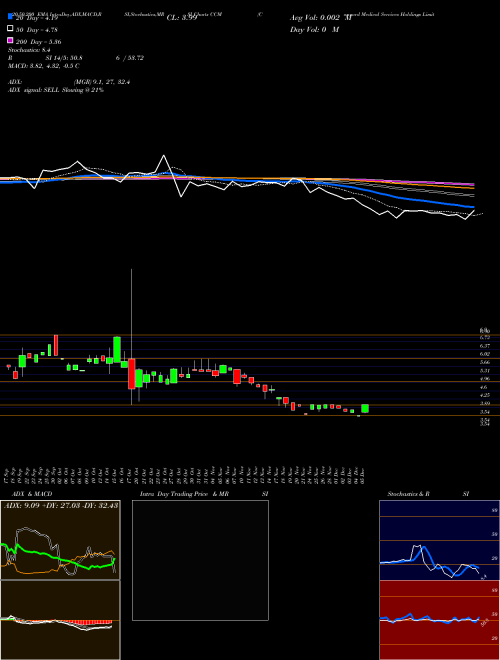This screenshot has height=660, width=500.
Task: Click the MACD histogram chart thumbnail
Action: click(x=60, y=620)
